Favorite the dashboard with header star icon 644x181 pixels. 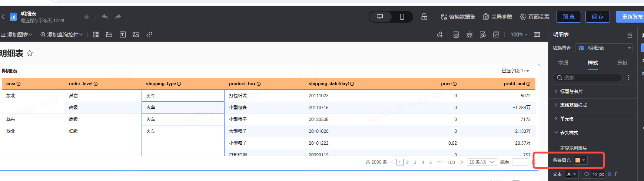87,17
